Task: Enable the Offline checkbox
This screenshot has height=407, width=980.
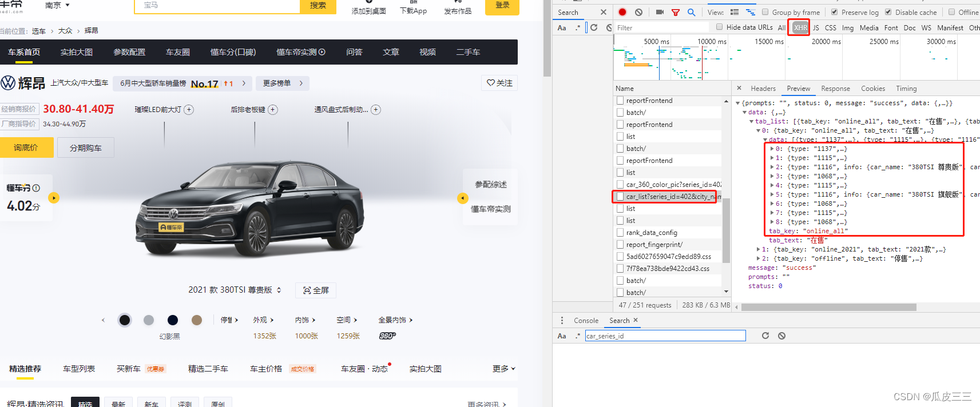Action: click(x=951, y=12)
